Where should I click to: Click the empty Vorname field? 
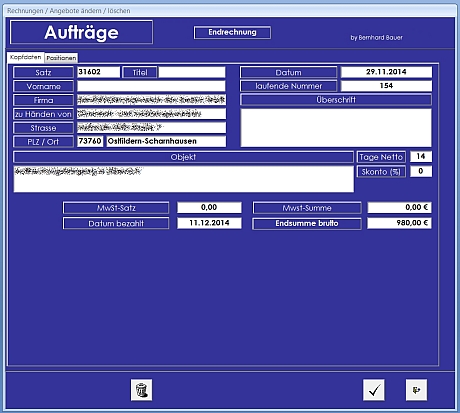[x=151, y=86]
